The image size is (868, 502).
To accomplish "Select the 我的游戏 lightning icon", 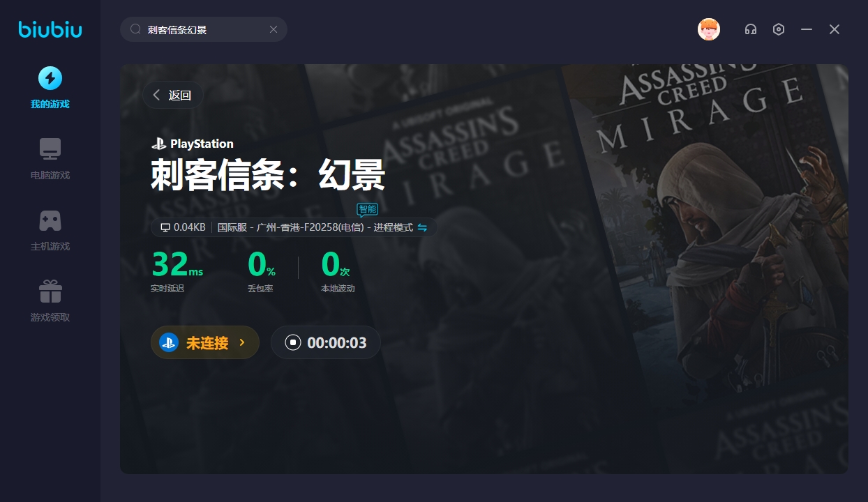I will pos(50,78).
